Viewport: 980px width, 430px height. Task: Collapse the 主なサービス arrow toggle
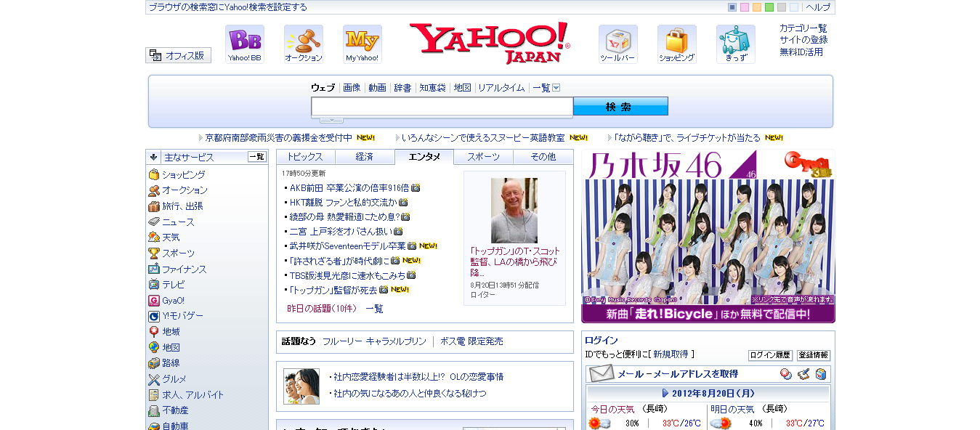(x=153, y=157)
